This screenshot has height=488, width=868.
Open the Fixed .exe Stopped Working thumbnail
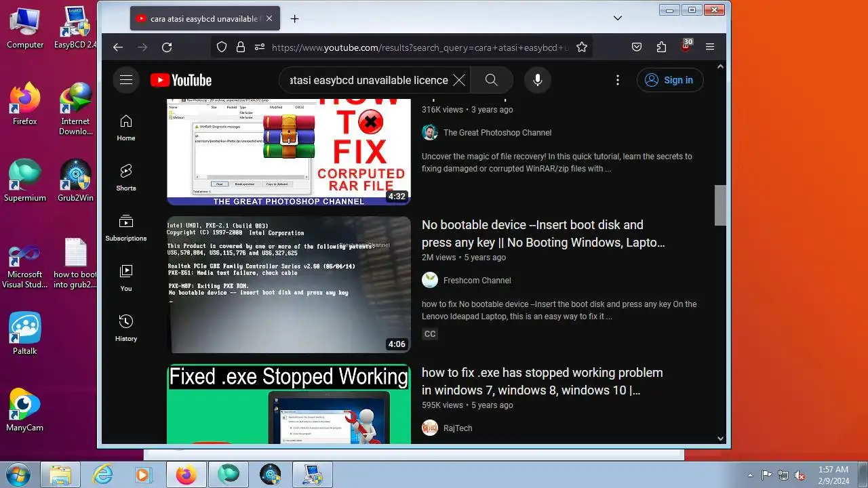pos(289,404)
